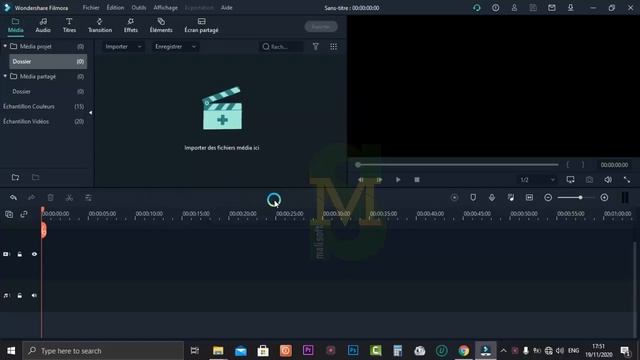Open the Audio tab
This screenshot has height=360, width=640.
43,25
